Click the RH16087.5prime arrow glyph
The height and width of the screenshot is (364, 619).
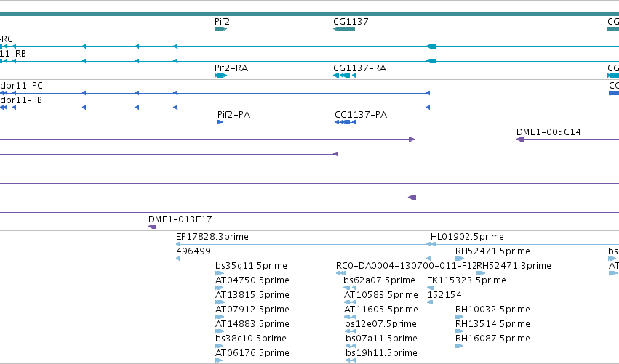click(x=459, y=347)
